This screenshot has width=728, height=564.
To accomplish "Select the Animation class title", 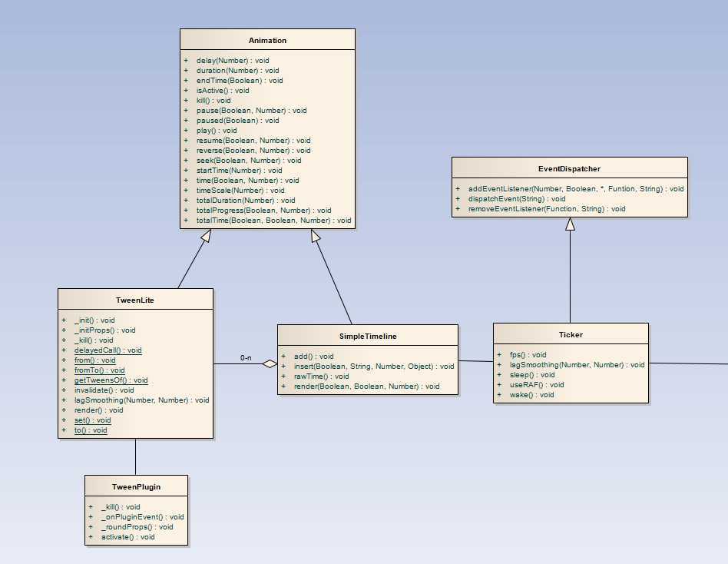I will click(x=267, y=41).
